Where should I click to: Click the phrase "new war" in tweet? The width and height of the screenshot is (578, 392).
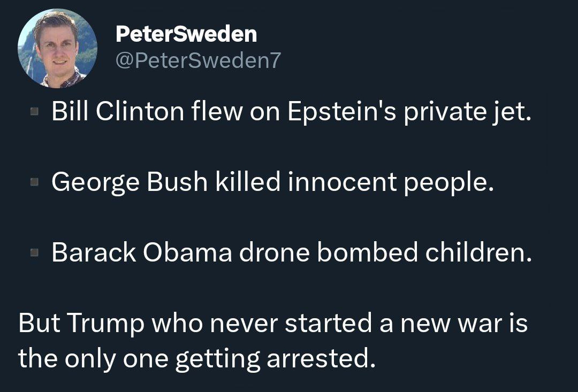pyautogui.click(x=451, y=323)
